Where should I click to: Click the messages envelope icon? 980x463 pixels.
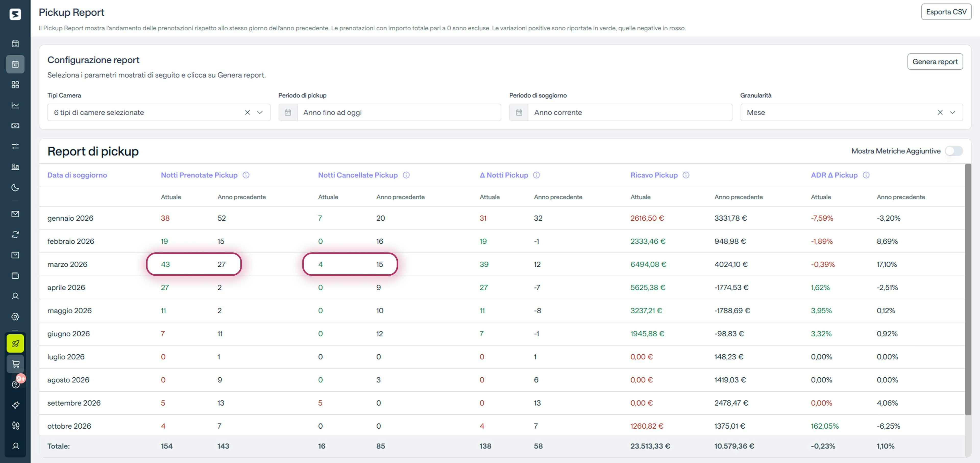tap(15, 214)
